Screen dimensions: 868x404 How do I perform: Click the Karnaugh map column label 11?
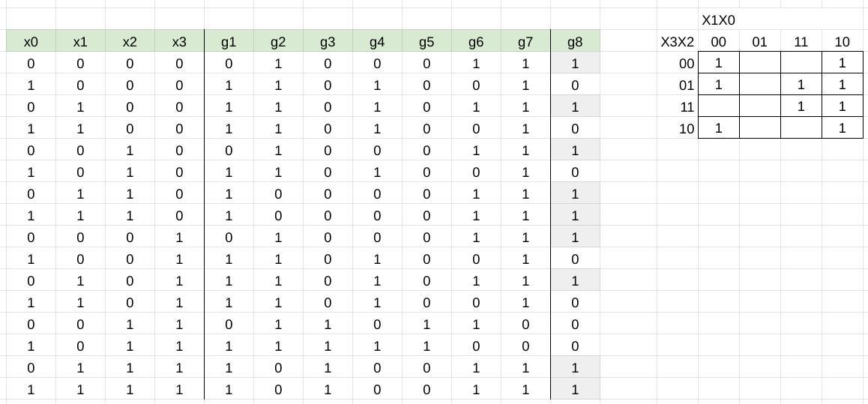click(x=801, y=41)
